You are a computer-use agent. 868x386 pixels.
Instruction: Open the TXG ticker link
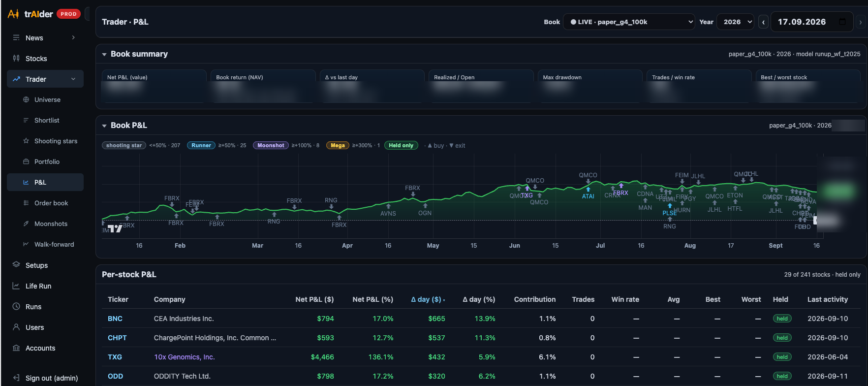pos(115,357)
